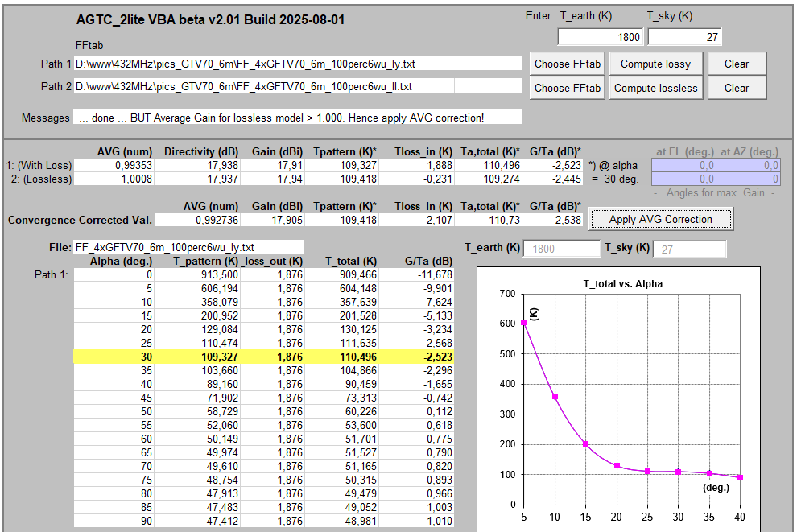Click Choose FFtab button for Path 1
This screenshot has width=797, height=532.
coord(567,64)
